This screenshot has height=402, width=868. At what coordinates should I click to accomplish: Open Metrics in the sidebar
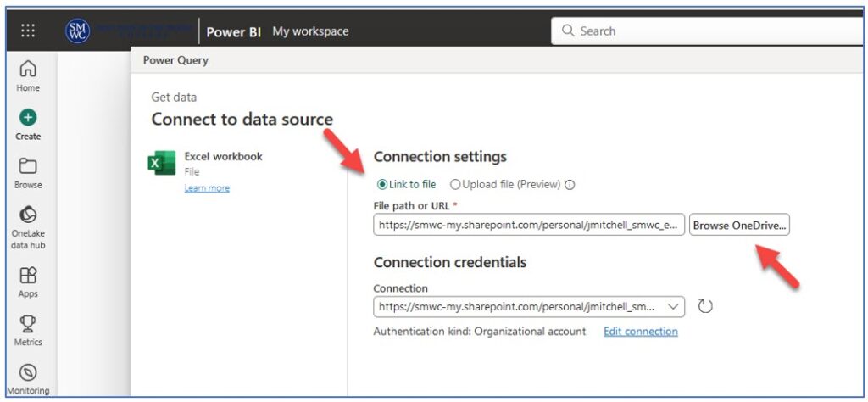[28, 331]
